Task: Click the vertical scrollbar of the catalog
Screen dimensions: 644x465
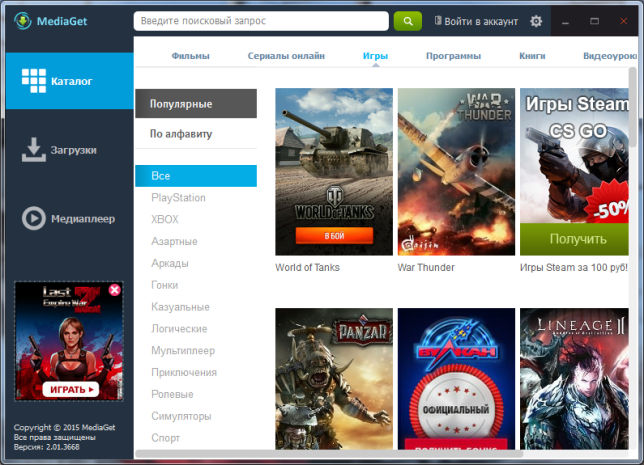Action: (632, 107)
